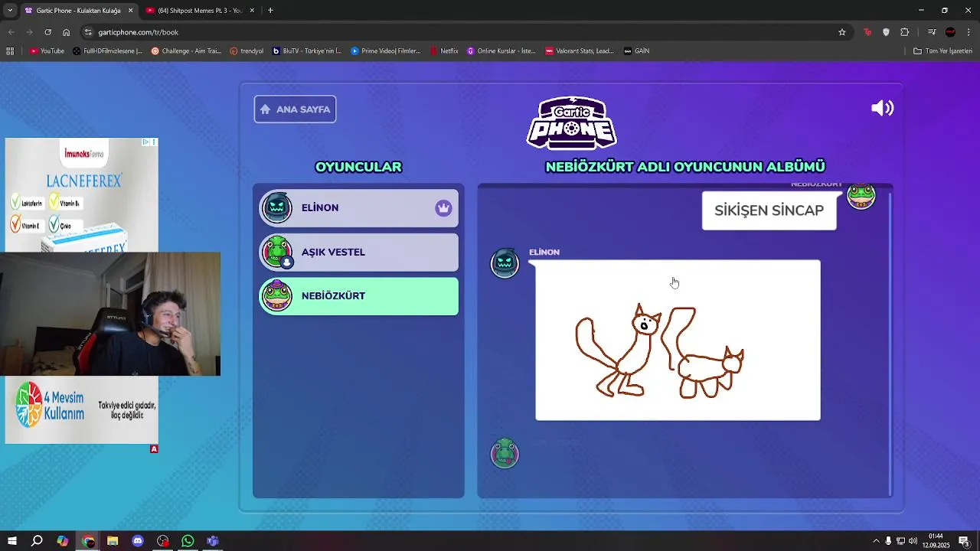Mute the game sound with the speaker icon
Image resolution: width=980 pixels, height=551 pixels.
pos(882,108)
